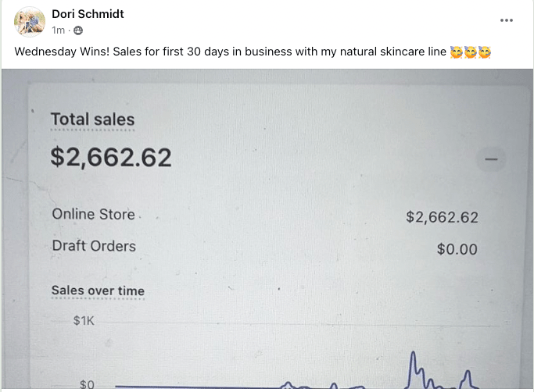
Task: Click the Sales over time heading
Action: [x=98, y=290]
